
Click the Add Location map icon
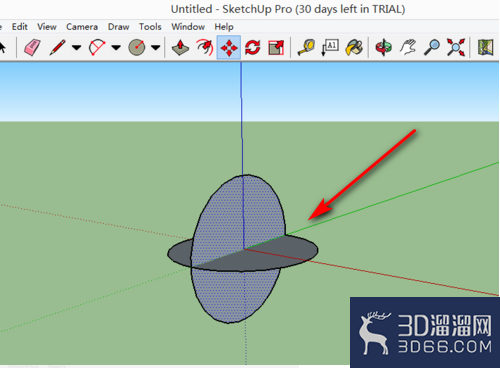[x=485, y=47]
